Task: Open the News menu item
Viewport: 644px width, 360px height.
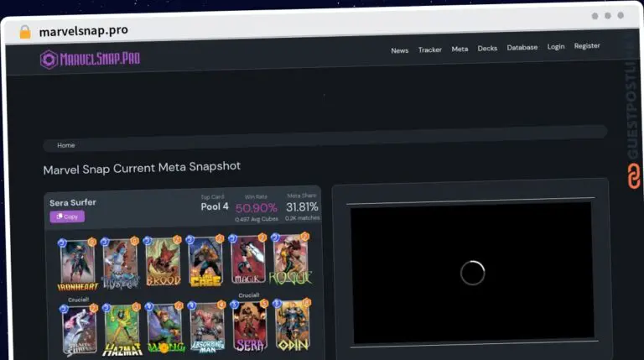Action: click(400, 50)
